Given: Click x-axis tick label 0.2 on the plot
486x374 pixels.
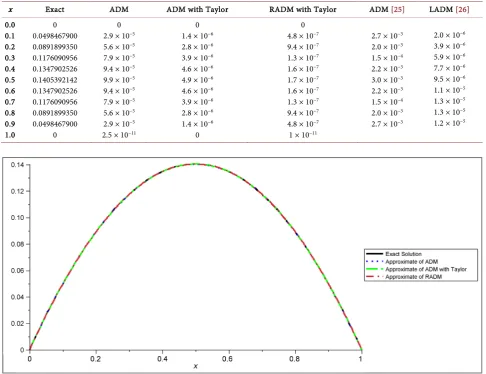Looking at the screenshot, I should click(96, 359).
